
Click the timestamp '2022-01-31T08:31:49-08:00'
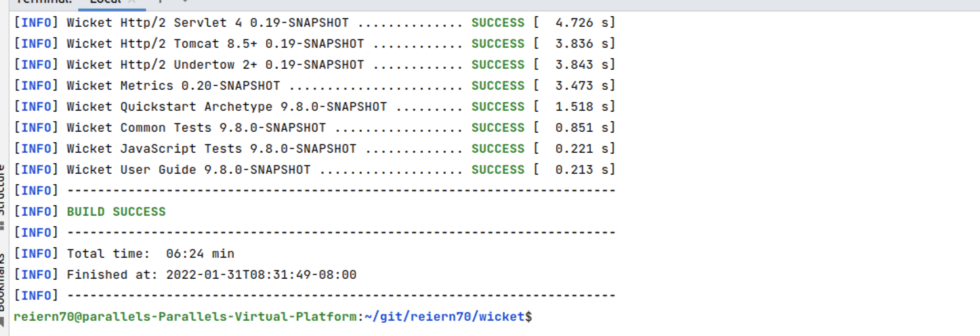click(x=261, y=274)
